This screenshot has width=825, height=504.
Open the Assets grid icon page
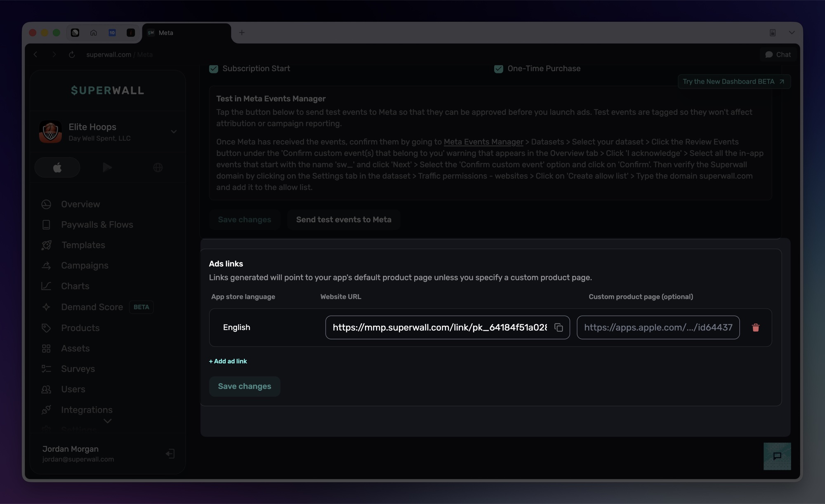coord(46,349)
